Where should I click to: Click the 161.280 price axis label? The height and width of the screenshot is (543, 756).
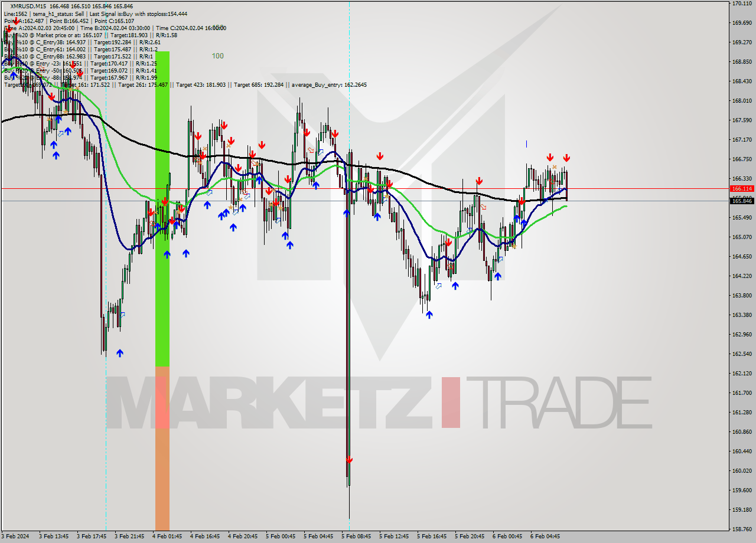741,413
